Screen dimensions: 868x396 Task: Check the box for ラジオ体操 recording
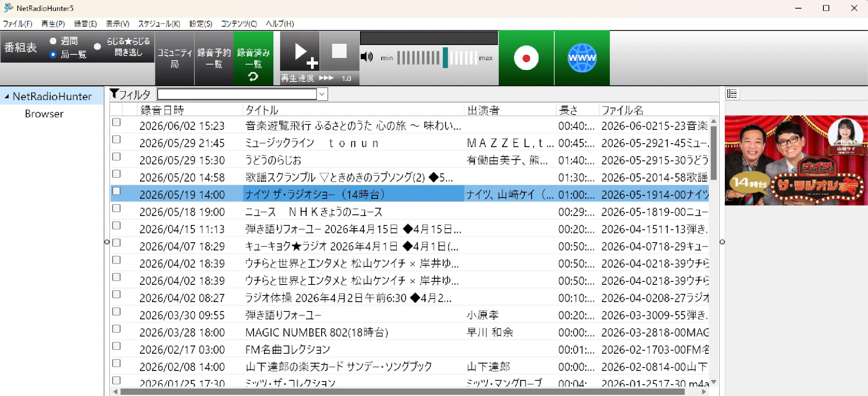click(116, 294)
